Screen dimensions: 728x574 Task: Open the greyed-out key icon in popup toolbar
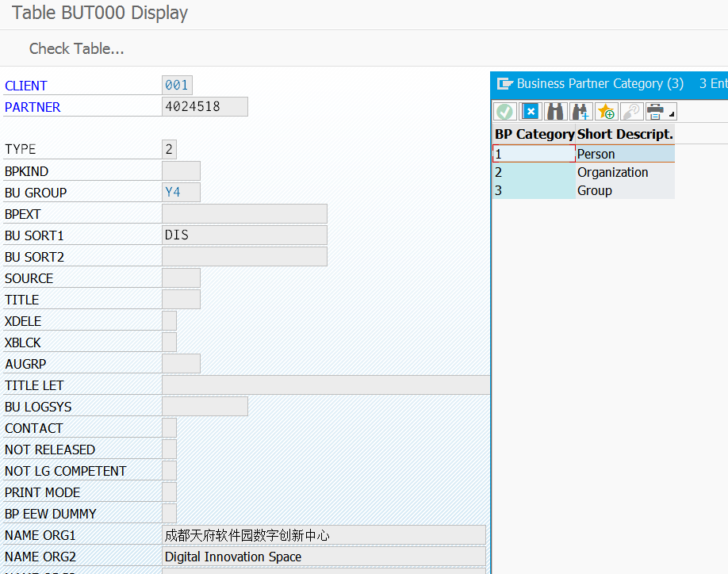[x=631, y=112]
